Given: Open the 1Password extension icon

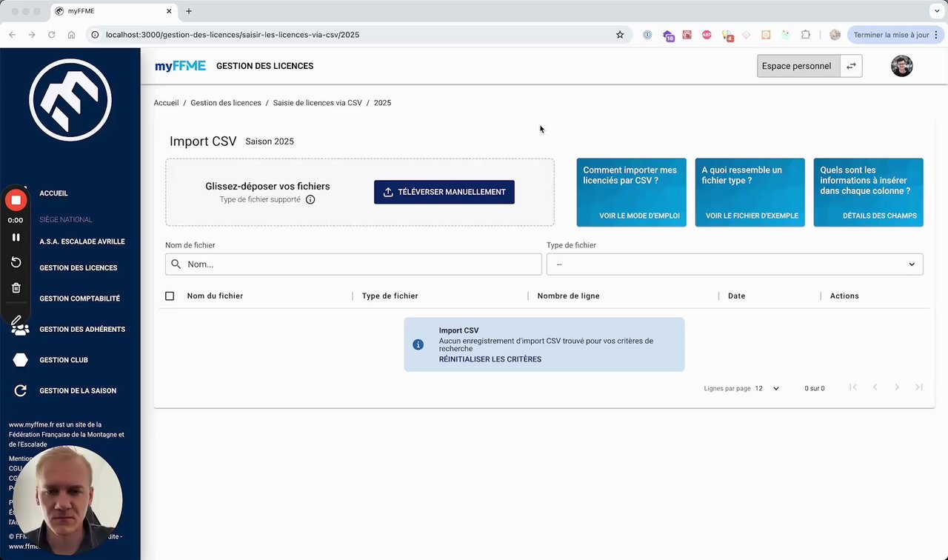Looking at the screenshot, I should tap(647, 35).
